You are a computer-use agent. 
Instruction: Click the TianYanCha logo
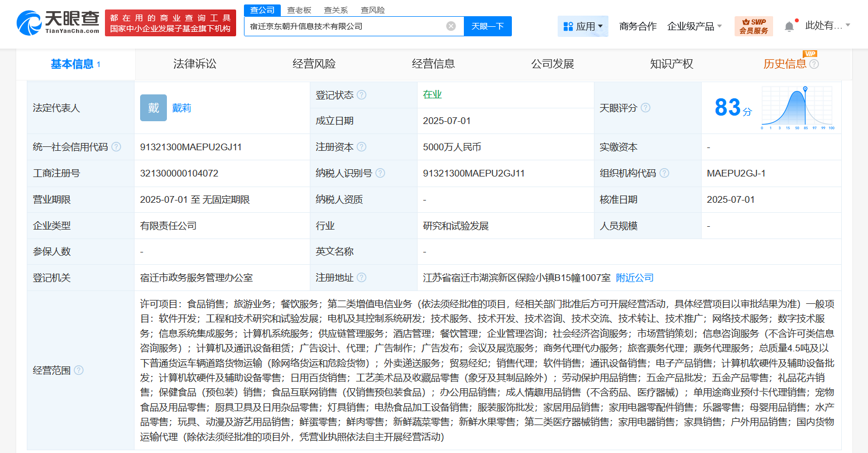(x=57, y=23)
